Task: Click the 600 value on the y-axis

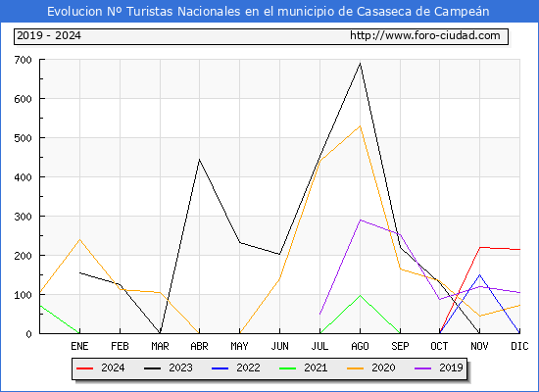Action: (24, 99)
